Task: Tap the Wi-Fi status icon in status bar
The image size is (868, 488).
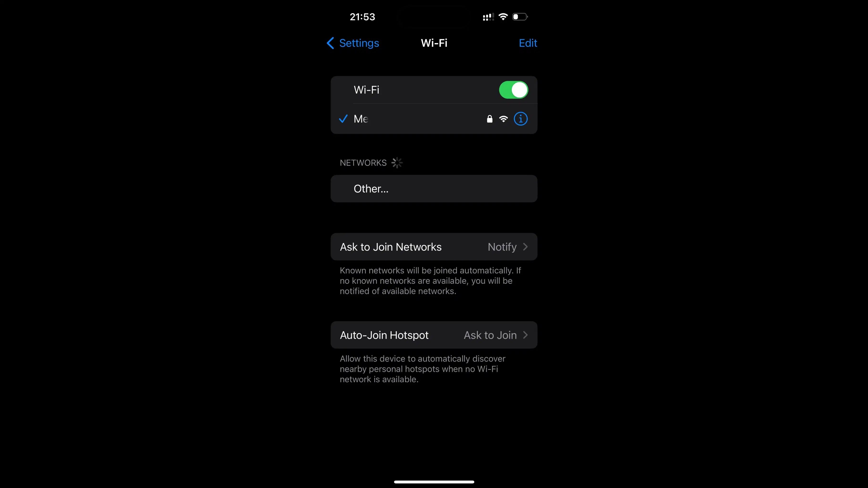Action: 503,16
